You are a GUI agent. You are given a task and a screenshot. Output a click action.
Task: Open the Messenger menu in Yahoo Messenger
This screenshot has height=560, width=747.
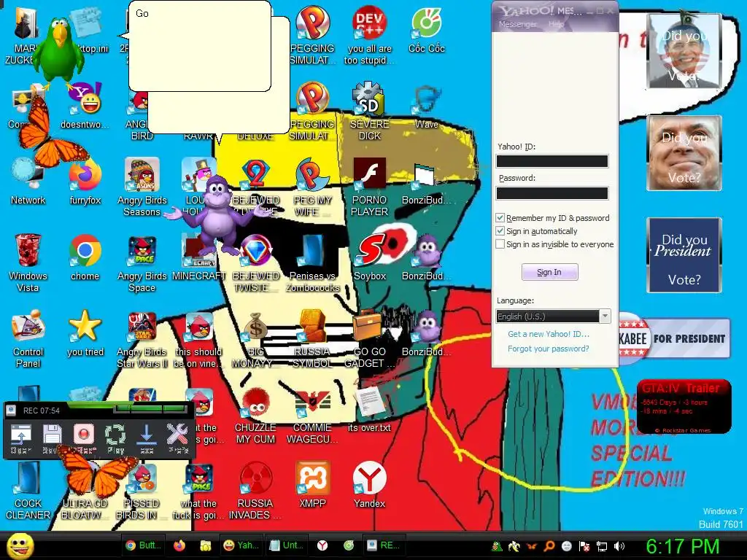[x=517, y=24]
